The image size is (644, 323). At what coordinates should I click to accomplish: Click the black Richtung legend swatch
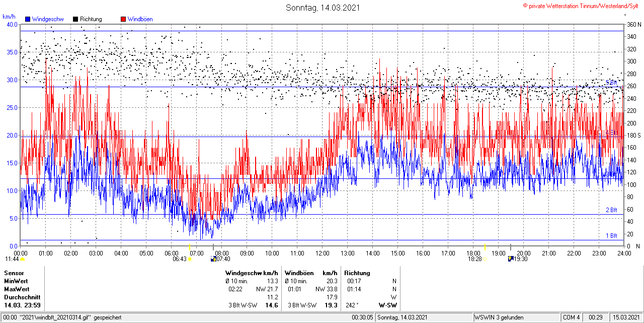pos(75,19)
